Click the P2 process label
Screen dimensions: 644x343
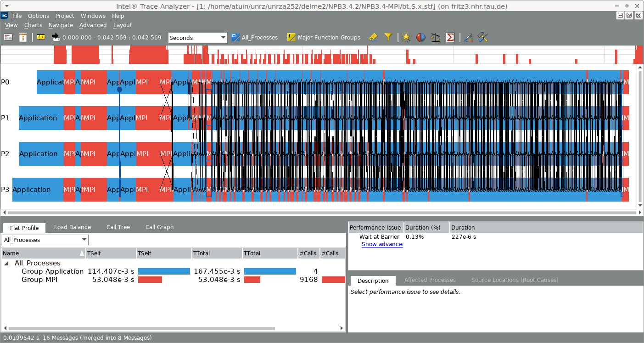[5, 154]
